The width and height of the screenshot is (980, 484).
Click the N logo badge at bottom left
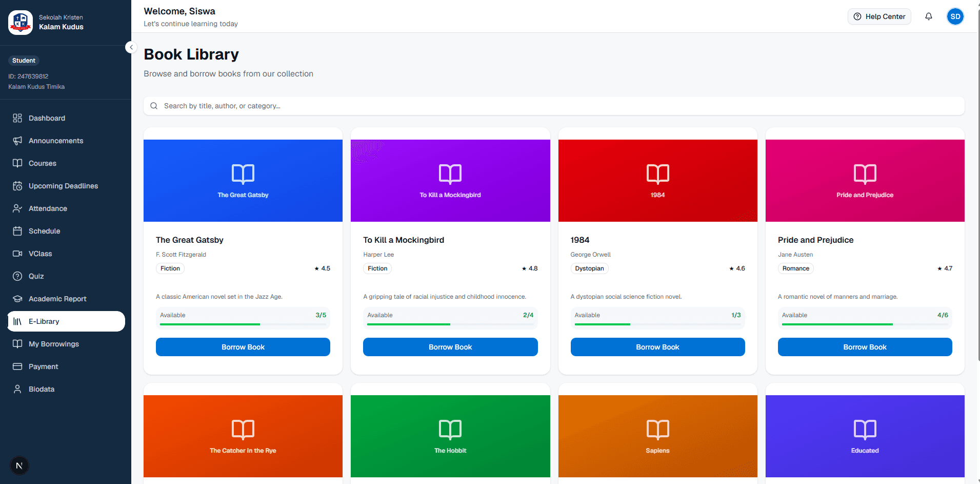[19, 466]
